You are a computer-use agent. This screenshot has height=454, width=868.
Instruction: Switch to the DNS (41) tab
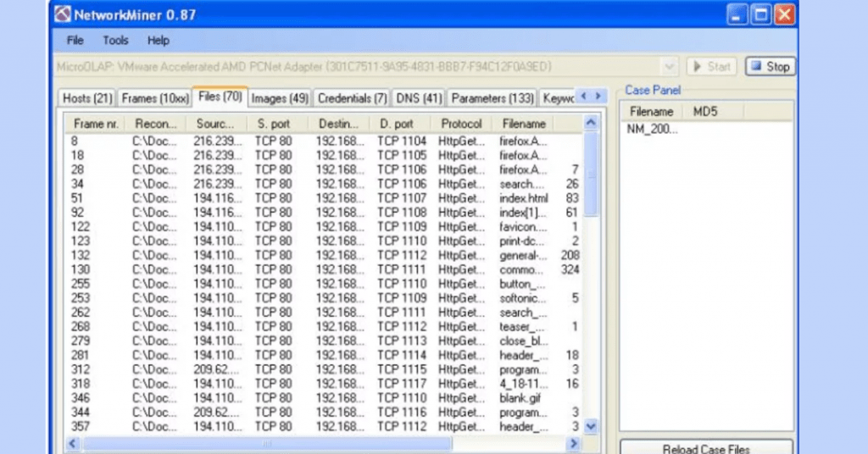click(420, 98)
